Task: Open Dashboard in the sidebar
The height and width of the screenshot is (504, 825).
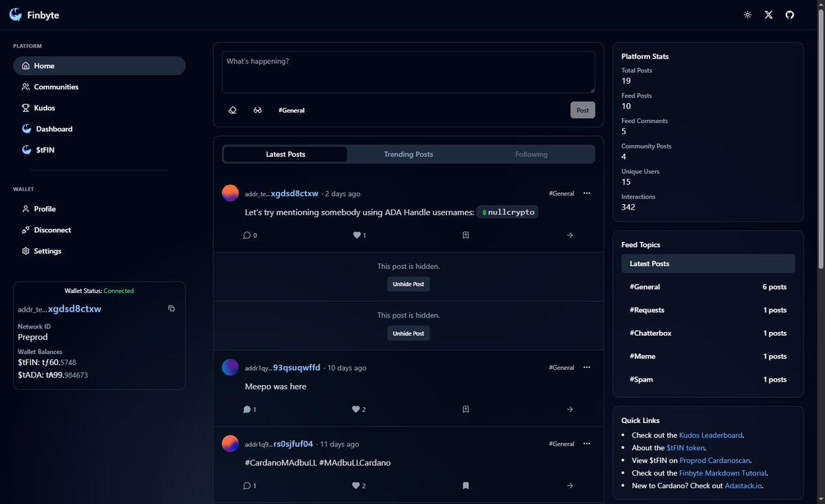Action: pos(99,129)
